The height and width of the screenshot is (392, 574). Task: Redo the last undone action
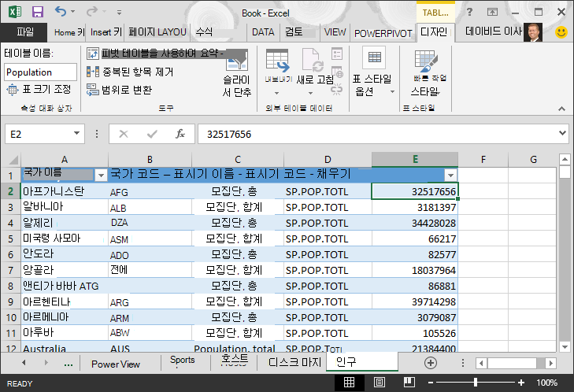click(x=91, y=11)
